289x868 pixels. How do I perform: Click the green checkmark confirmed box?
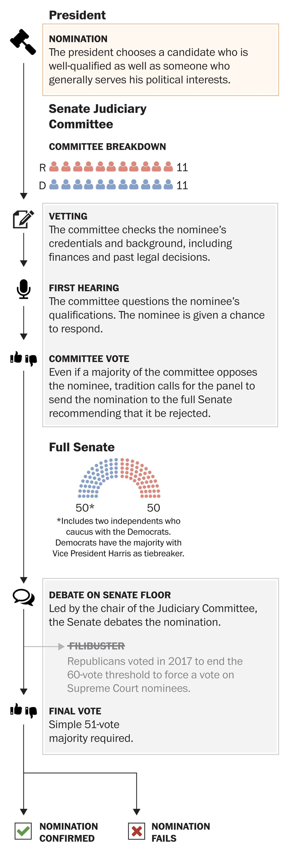click(23, 831)
